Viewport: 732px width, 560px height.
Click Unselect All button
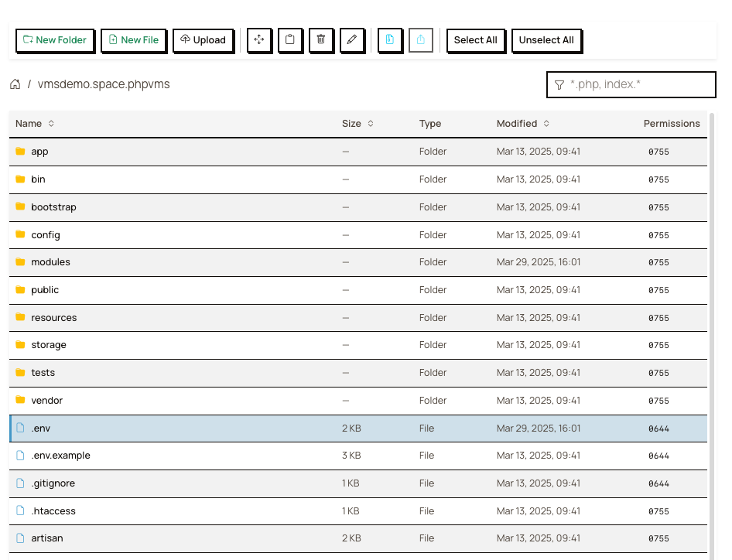tap(546, 40)
